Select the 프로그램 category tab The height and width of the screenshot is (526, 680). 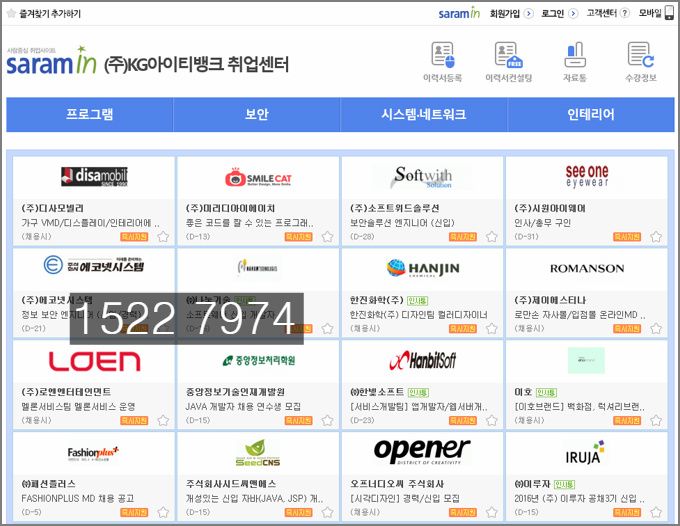[x=90, y=114]
